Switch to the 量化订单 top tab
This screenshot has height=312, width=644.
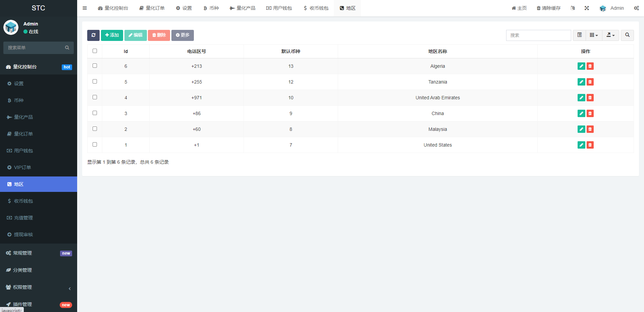click(x=152, y=8)
